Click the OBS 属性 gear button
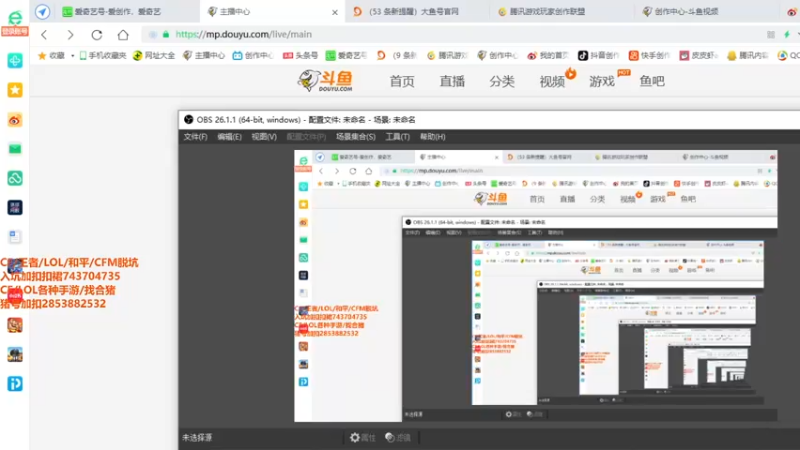 363,437
